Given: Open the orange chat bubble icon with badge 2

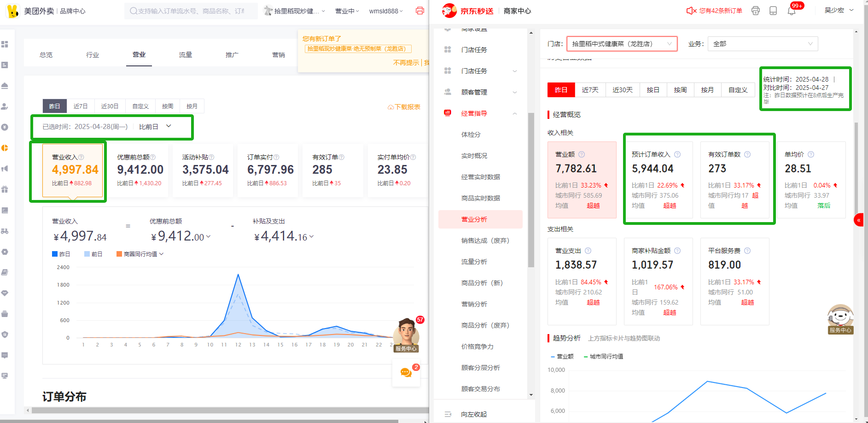Looking at the screenshot, I should 406,372.
